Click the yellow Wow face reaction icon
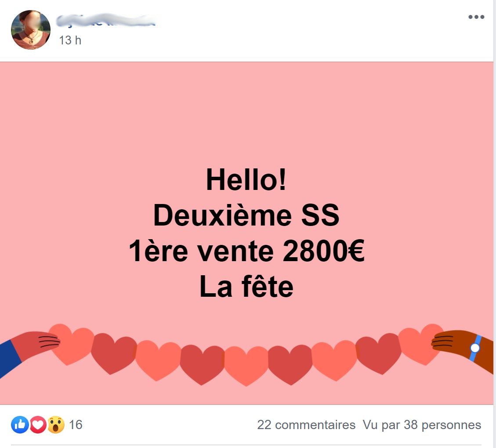The image size is (496, 448). pos(56,424)
